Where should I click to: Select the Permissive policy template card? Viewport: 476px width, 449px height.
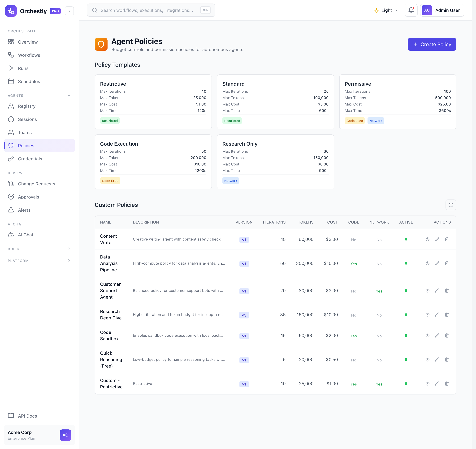pyautogui.click(x=398, y=102)
